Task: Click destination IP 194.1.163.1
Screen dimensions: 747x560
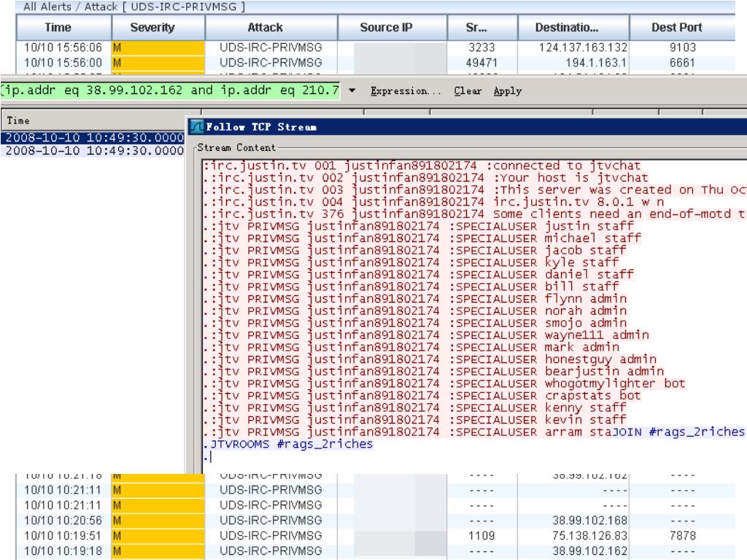Action: pos(597,63)
